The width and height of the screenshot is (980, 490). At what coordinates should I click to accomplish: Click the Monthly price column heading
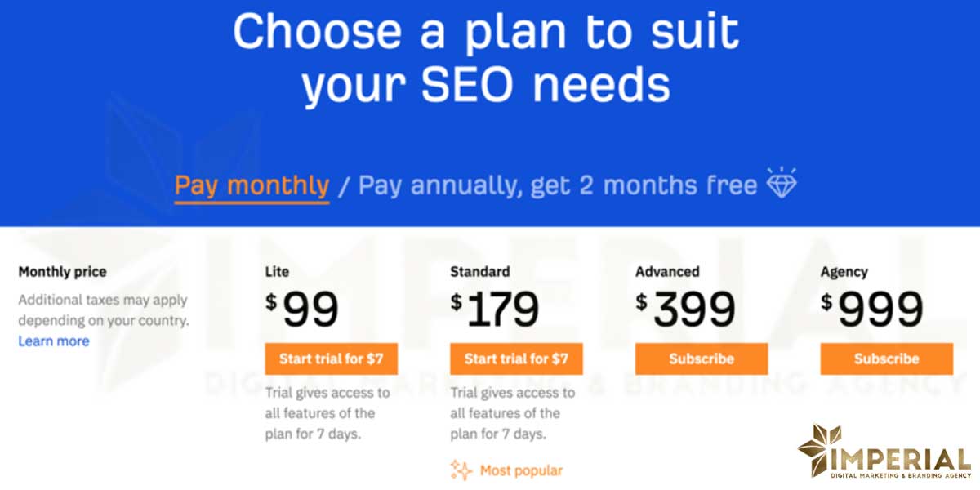[x=61, y=271]
